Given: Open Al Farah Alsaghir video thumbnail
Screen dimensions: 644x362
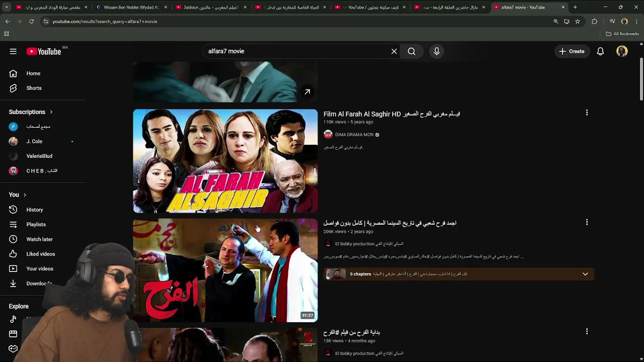Looking at the screenshot, I should (225, 161).
